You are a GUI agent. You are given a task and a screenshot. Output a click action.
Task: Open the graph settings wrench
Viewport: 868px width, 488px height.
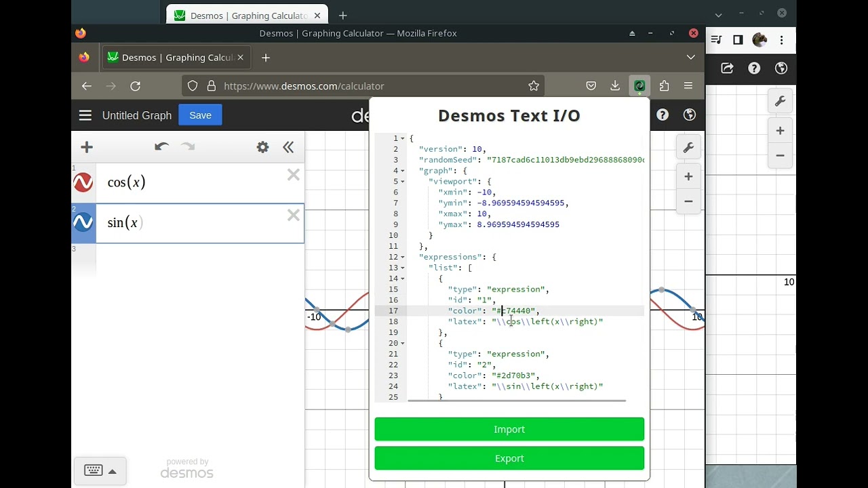688,148
